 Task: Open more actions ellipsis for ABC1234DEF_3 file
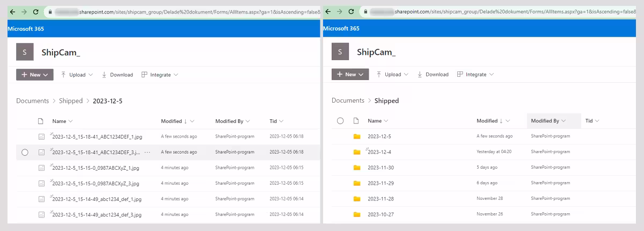[x=148, y=153]
